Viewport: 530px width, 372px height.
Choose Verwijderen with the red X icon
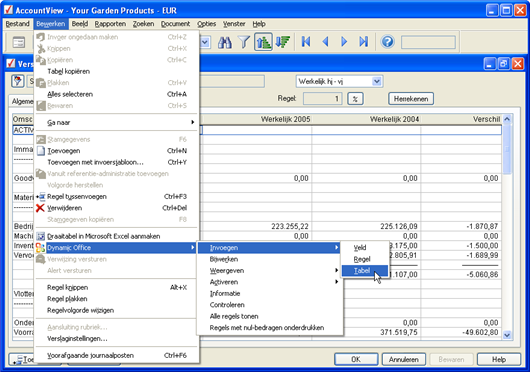tap(117, 208)
